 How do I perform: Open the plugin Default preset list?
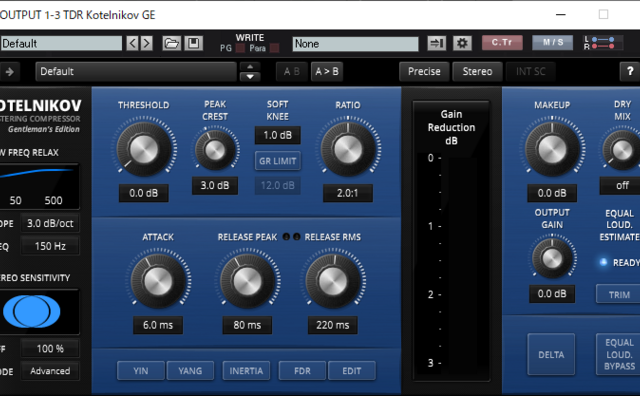pyautogui.click(x=136, y=71)
